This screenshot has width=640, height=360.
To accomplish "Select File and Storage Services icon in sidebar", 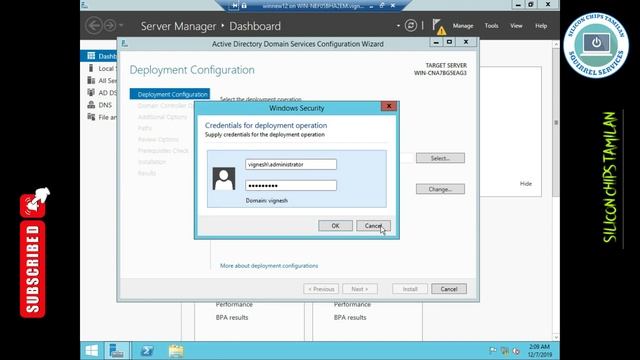I will coord(91,117).
